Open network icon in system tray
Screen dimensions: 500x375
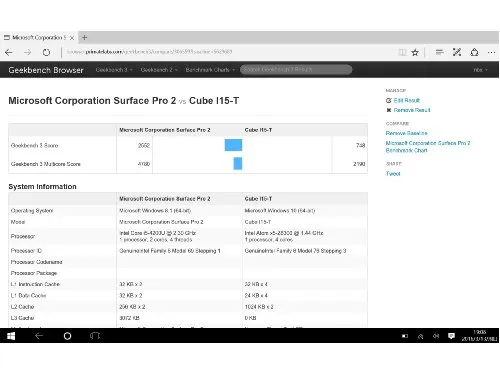pos(421,336)
